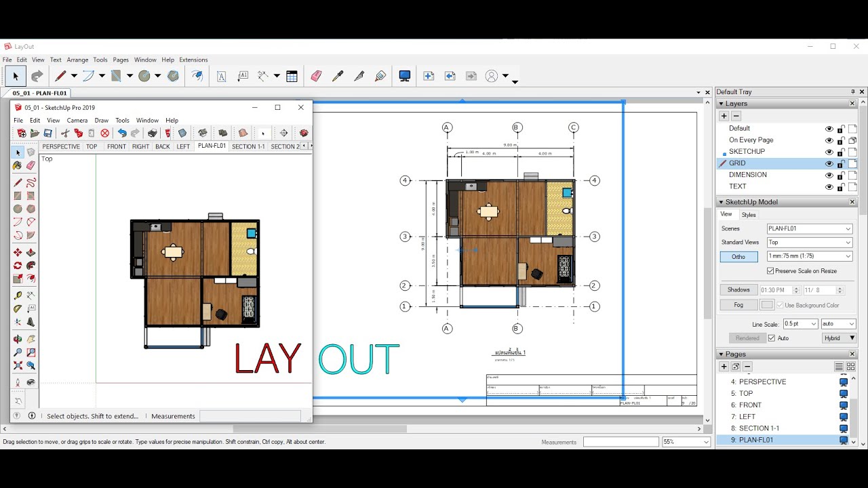Select the SketchUp Move tool
Screen dimensions: 868x488
(x=18, y=253)
